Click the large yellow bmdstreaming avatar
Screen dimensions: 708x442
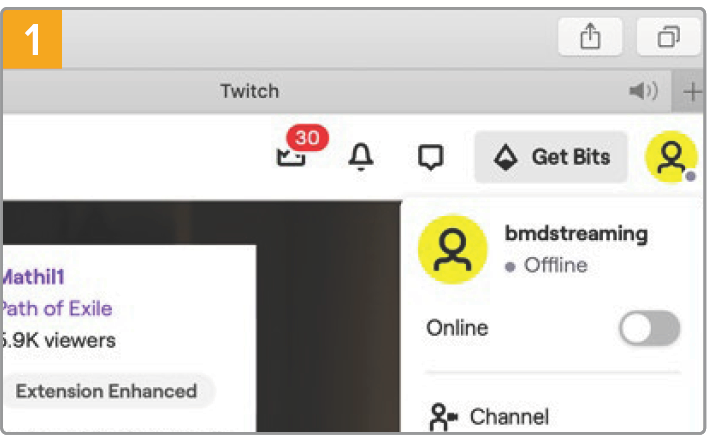point(452,250)
